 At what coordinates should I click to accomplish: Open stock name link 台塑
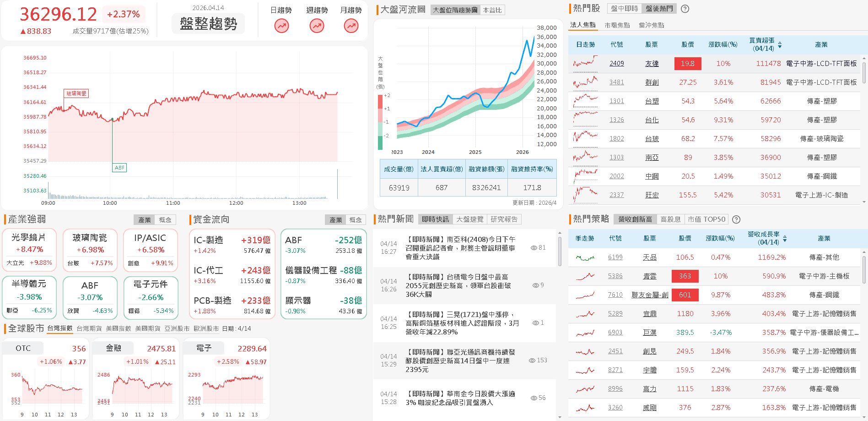coord(652,101)
